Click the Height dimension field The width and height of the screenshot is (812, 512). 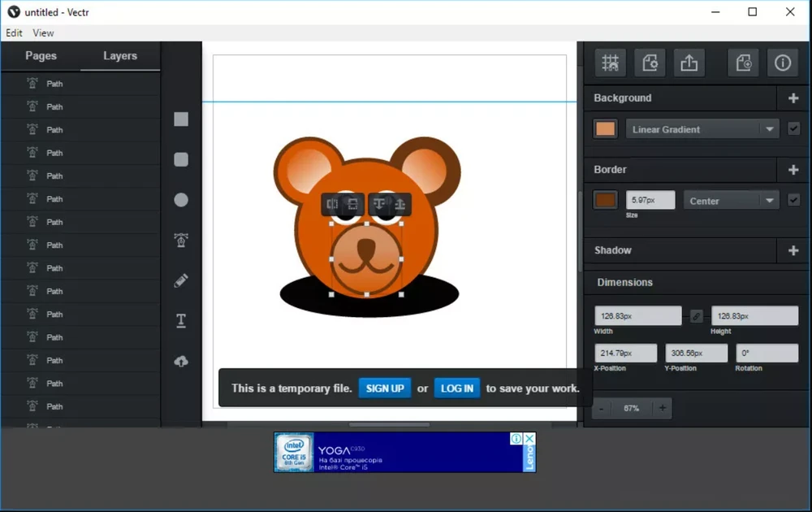[x=754, y=315]
